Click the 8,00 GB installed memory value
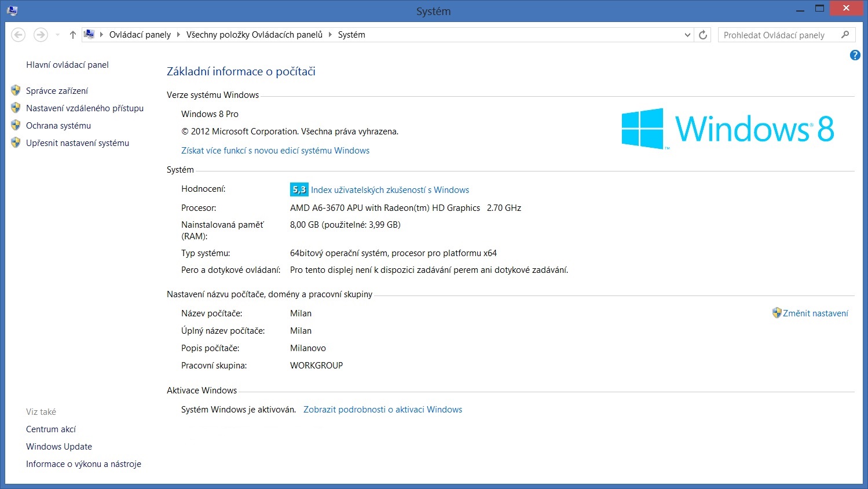 coord(345,225)
